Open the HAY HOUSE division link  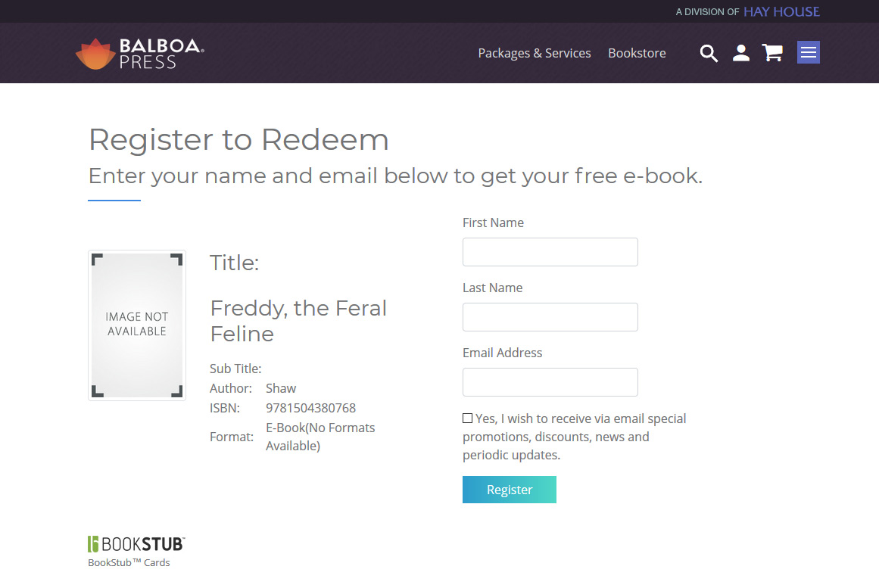click(781, 11)
